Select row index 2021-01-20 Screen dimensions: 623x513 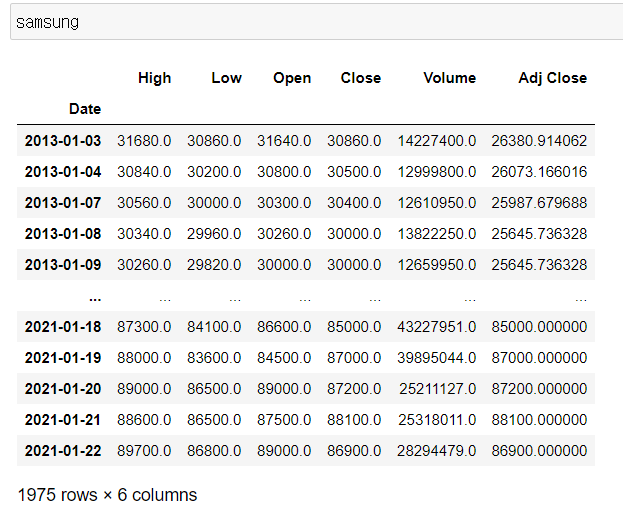(63, 389)
